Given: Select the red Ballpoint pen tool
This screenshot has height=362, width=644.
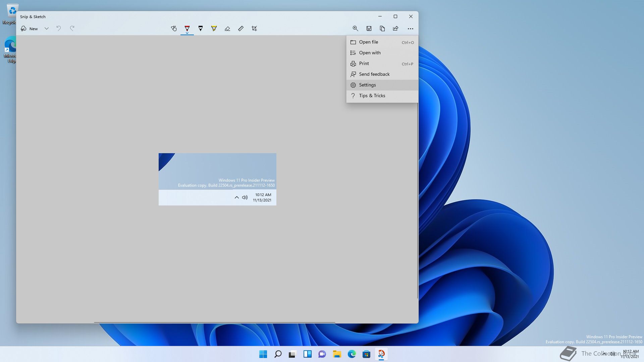Looking at the screenshot, I should pyautogui.click(x=187, y=28).
